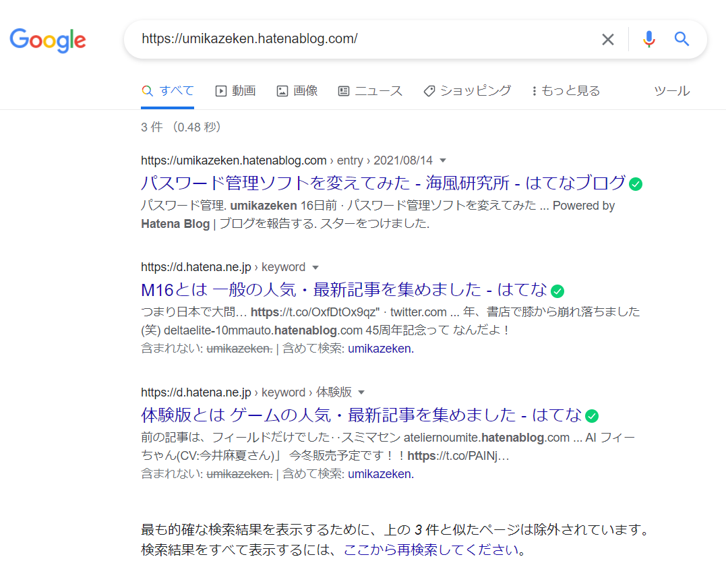Clear the search box with X icon
Viewport: 726px width, 588px height.
click(607, 39)
